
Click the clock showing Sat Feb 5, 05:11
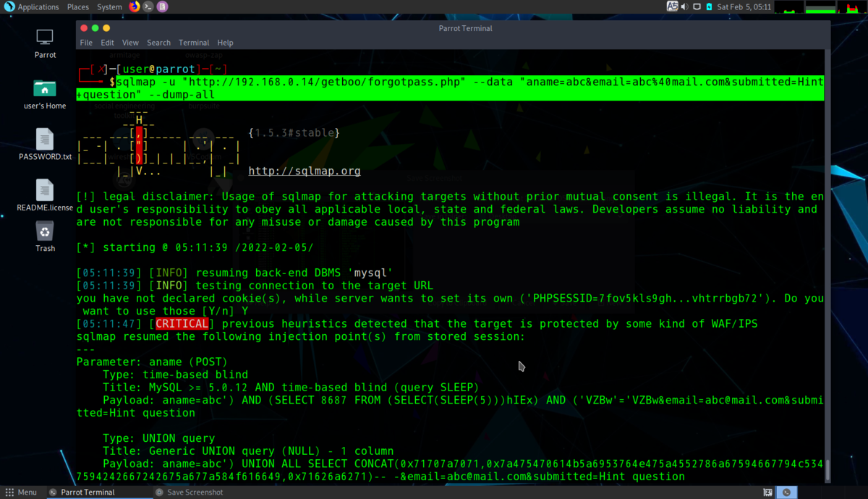click(x=744, y=7)
